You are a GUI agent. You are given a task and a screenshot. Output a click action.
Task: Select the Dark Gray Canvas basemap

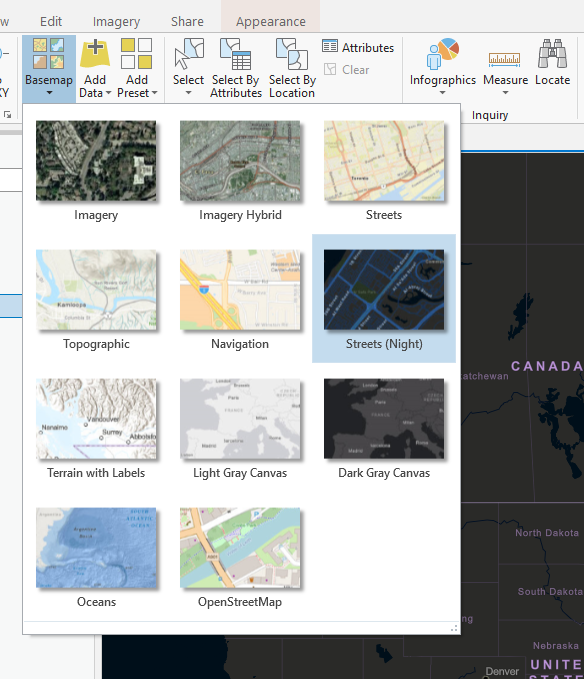click(384, 419)
